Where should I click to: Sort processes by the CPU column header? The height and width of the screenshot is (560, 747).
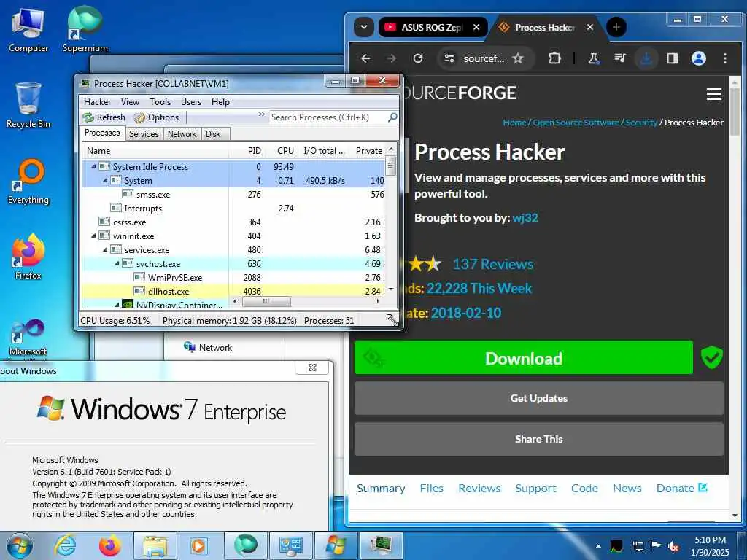tap(282, 150)
